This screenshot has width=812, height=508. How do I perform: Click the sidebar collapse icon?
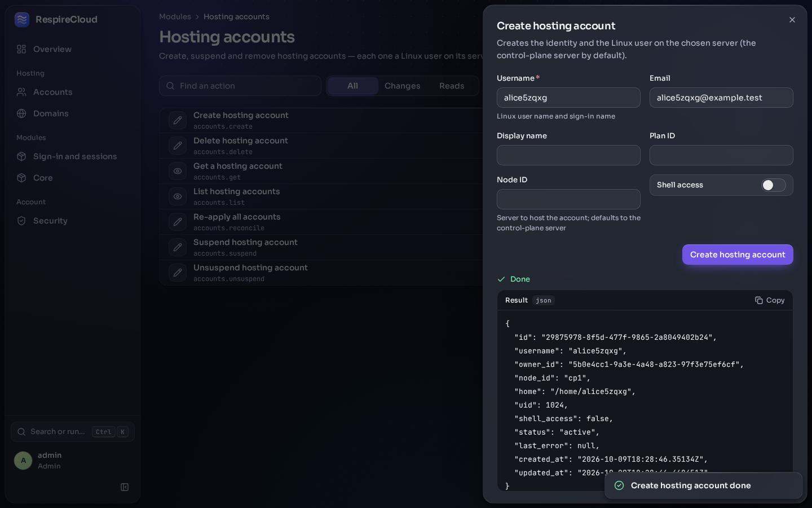pos(125,487)
